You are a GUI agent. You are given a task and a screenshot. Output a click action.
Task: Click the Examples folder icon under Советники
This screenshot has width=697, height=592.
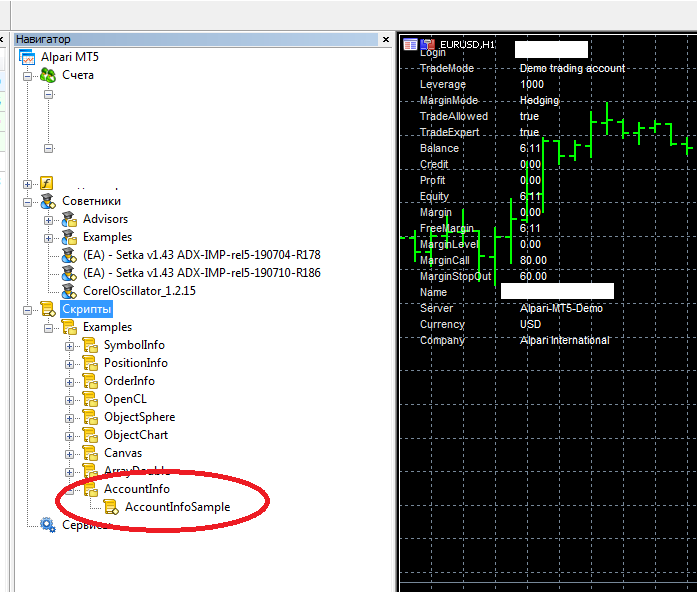[x=69, y=237]
